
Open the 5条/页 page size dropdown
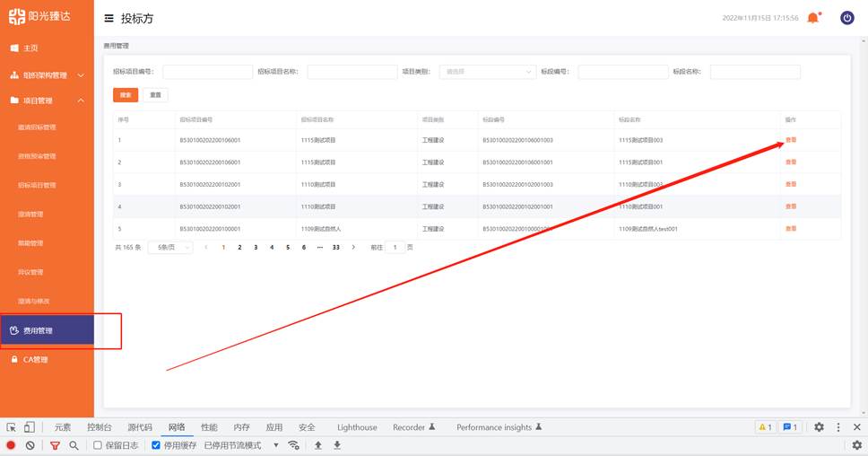click(170, 247)
